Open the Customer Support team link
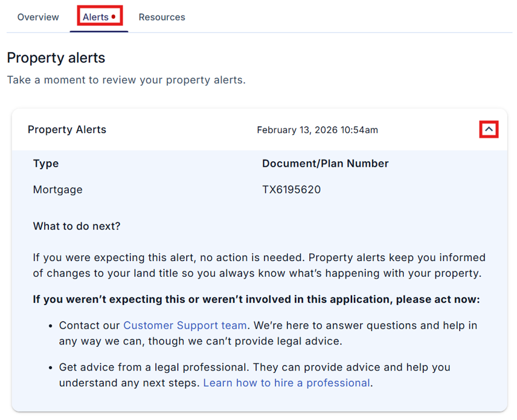The width and height of the screenshot is (517, 420). 185,325
